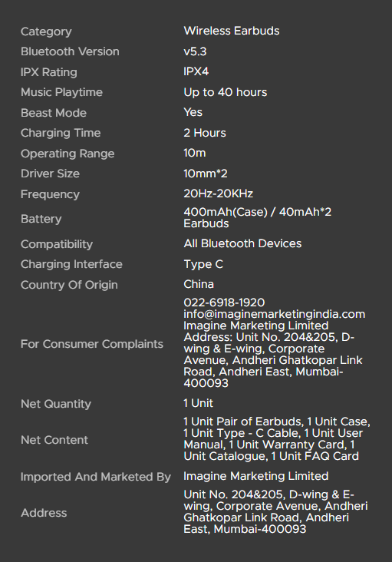
Task: Click the All Bluetooth Devices compatibility value
Action: pos(242,243)
